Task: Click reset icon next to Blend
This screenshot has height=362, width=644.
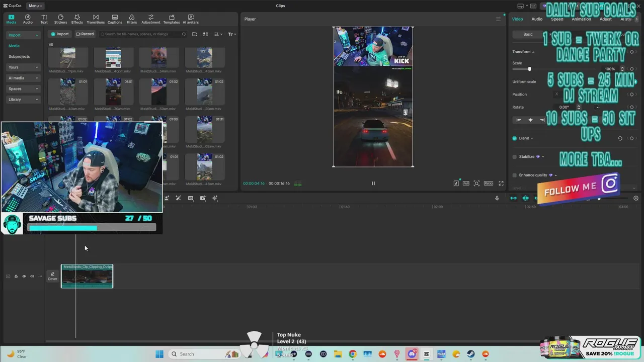Action: 620,138
